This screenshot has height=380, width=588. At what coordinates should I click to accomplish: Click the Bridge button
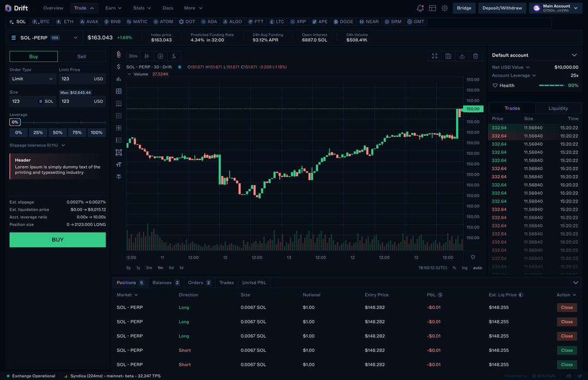(464, 8)
